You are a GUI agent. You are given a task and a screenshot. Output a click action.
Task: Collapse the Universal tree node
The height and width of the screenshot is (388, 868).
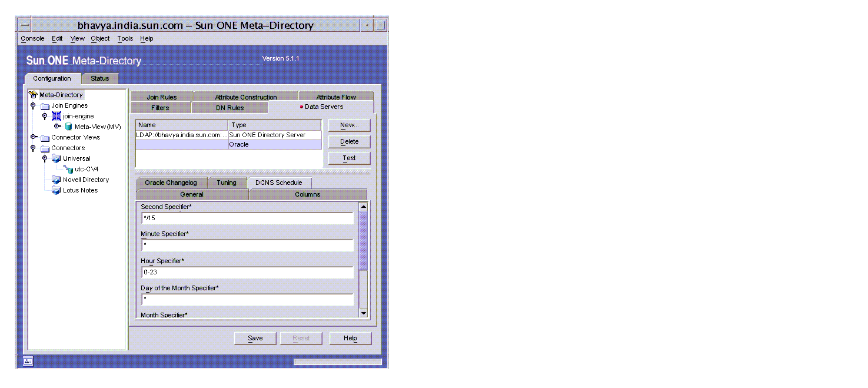(45, 158)
